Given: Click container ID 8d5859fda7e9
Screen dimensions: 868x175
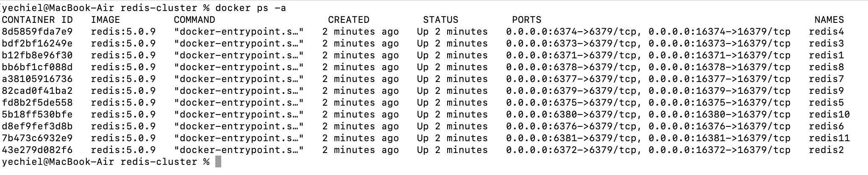Looking at the screenshot, I should pos(37,32).
